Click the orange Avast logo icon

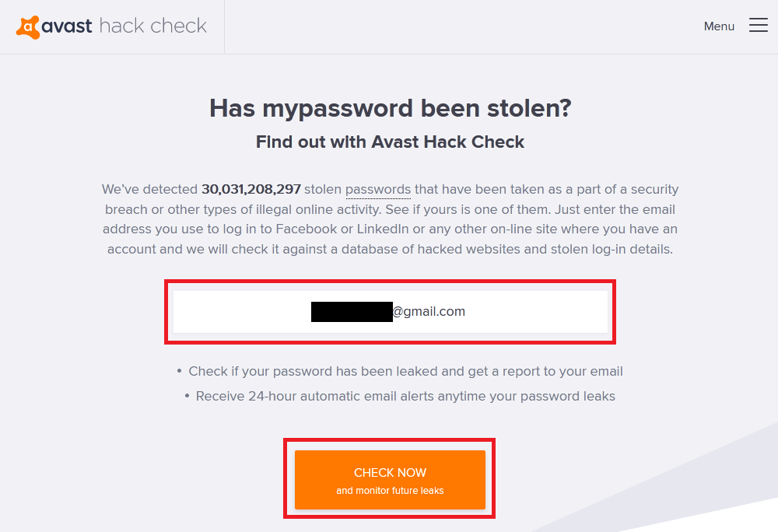pos(28,26)
